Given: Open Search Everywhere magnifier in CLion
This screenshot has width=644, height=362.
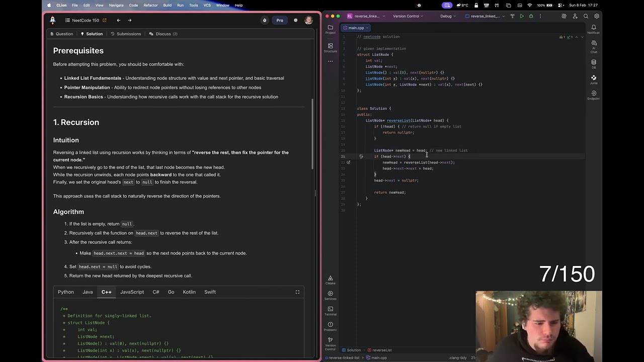Looking at the screenshot, I should [586, 16].
